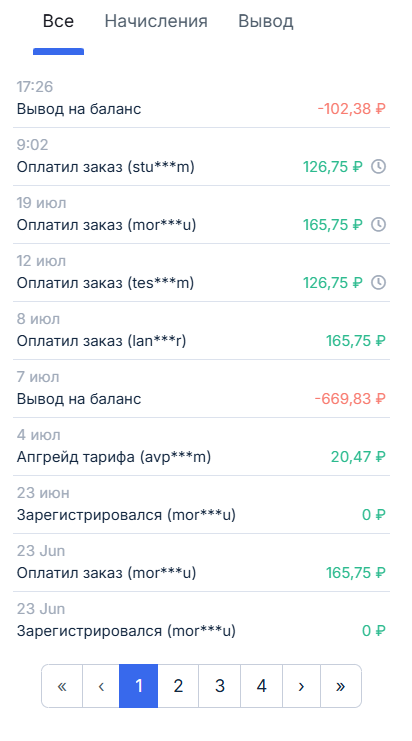Click the 17:26 Вывод на баланс entry
Image resolution: width=412 pixels, height=741 pixels.
coord(201,98)
